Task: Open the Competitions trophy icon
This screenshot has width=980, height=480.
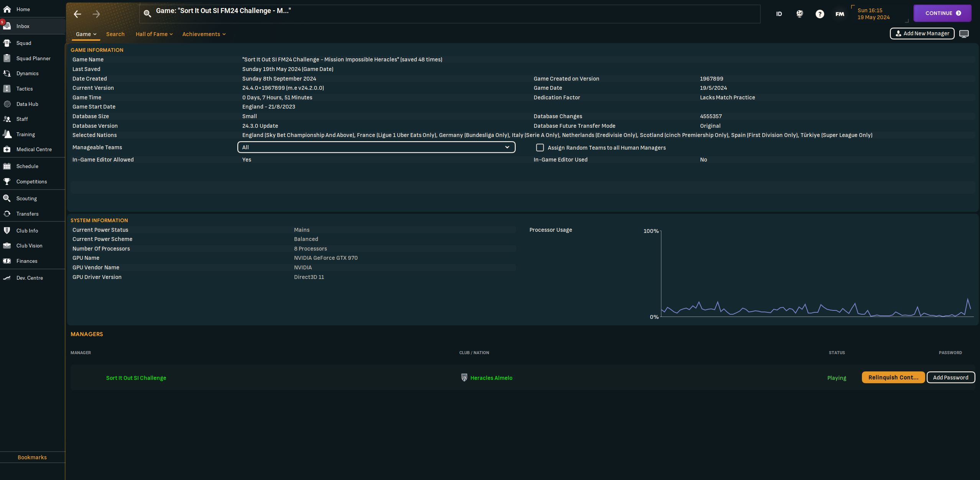Action: (x=7, y=181)
